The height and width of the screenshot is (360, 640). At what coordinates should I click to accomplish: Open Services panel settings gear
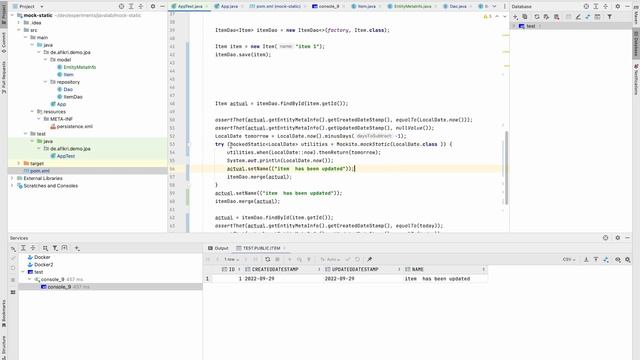[618, 238]
